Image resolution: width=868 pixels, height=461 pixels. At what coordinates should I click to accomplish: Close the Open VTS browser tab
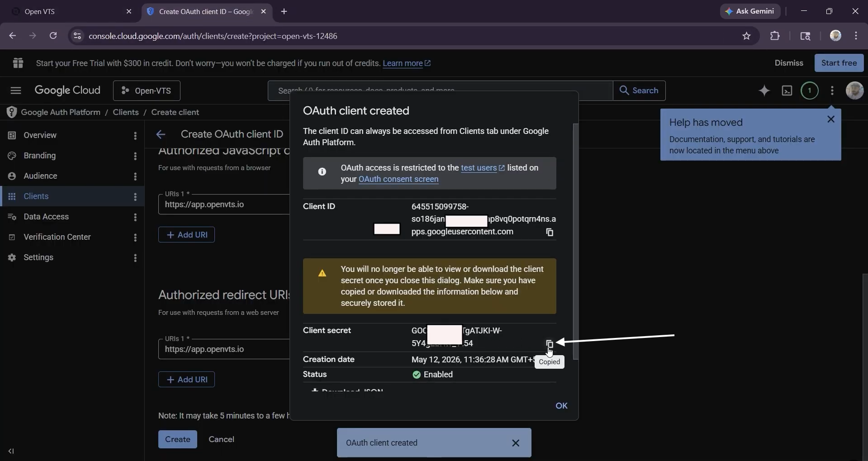129,12
